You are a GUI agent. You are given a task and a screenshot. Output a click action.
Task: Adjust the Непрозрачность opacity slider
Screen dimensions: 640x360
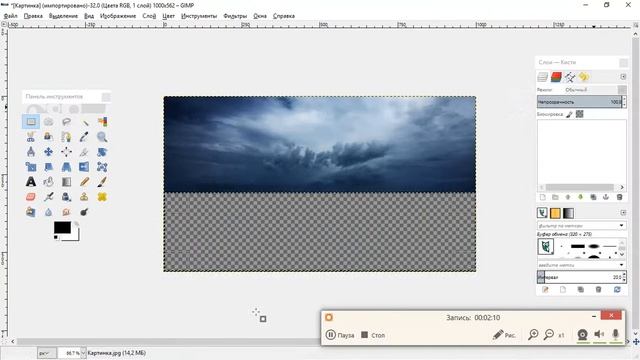pos(579,102)
